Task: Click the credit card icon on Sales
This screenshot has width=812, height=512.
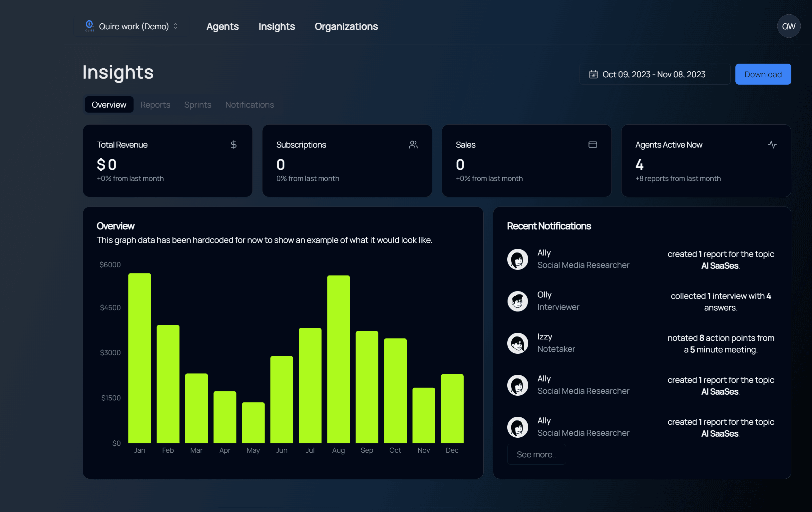Action: tap(593, 145)
